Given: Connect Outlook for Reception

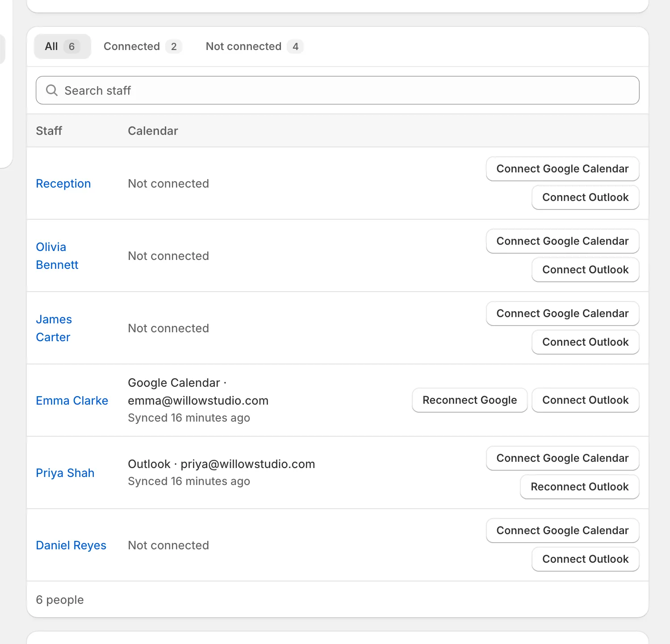Looking at the screenshot, I should [x=586, y=197].
